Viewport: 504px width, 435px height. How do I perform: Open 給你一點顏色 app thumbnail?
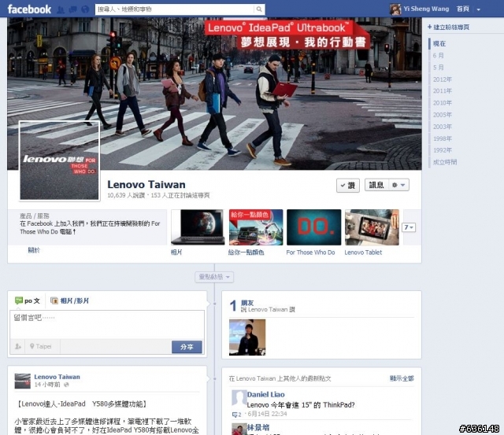(256, 227)
